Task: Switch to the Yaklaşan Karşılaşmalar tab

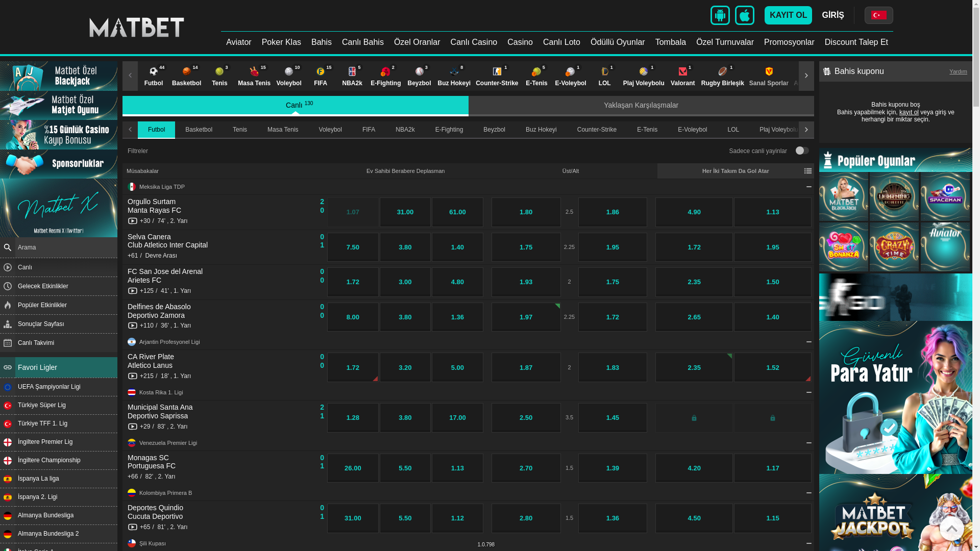Action: coord(641,106)
